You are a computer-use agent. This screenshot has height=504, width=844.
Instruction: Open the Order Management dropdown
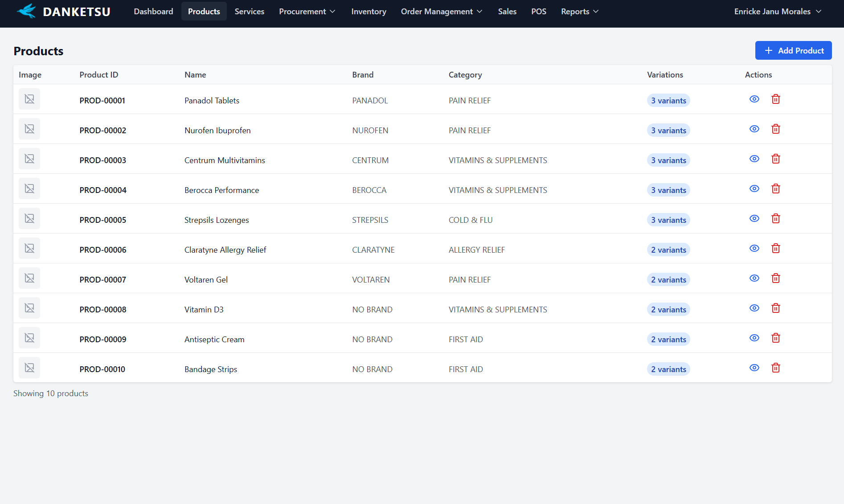(x=441, y=12)
